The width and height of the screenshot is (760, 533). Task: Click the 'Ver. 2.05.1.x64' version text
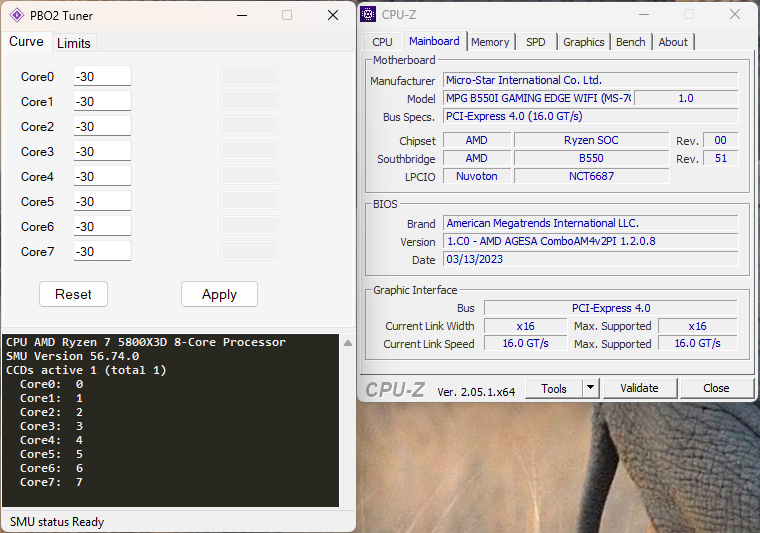tap(476, 392)
